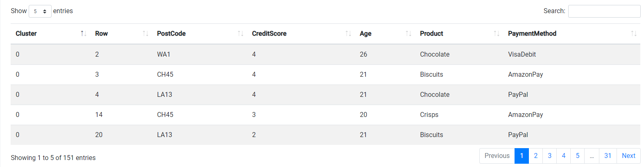This screenshot has width=644, height=167.
Task: Click the Cluster column header text
Action: click(x=26, y=34)
